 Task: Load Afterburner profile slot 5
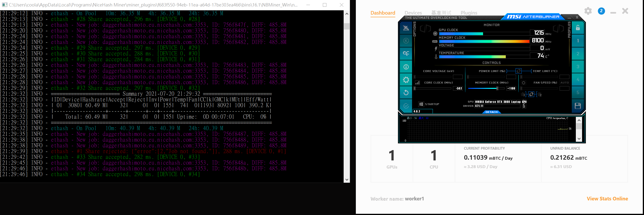(x=578, y=93)
